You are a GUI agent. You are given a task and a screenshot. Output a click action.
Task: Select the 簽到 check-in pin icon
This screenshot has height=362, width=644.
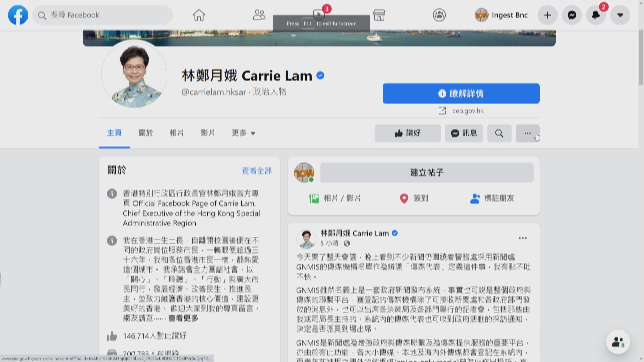tap(404, 198)
